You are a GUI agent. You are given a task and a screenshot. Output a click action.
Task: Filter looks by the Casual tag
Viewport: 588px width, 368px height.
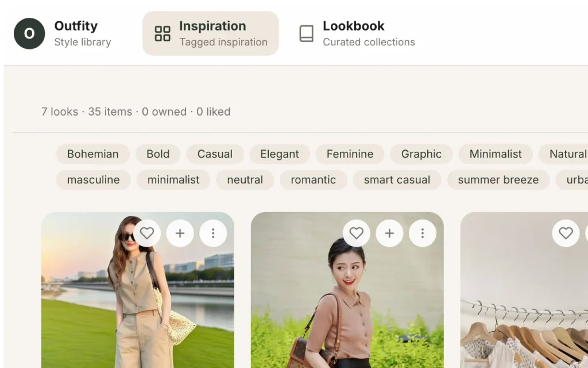[215, 154]
